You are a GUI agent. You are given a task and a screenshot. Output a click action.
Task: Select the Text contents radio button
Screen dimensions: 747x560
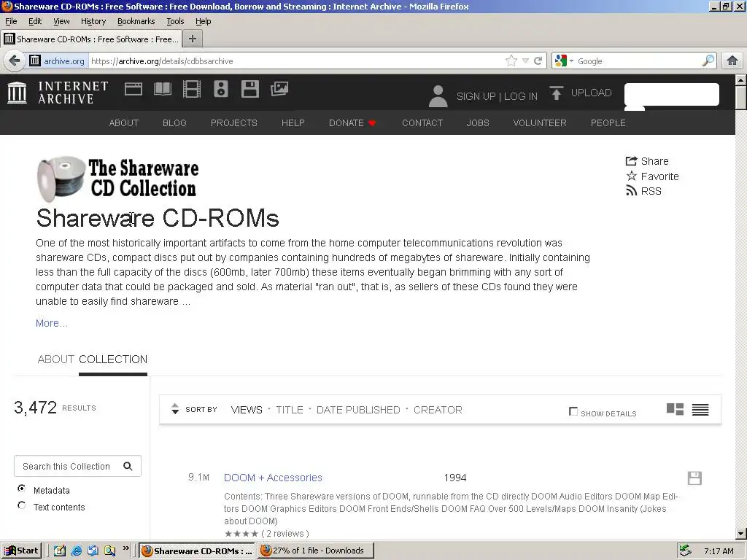point(21,505)
